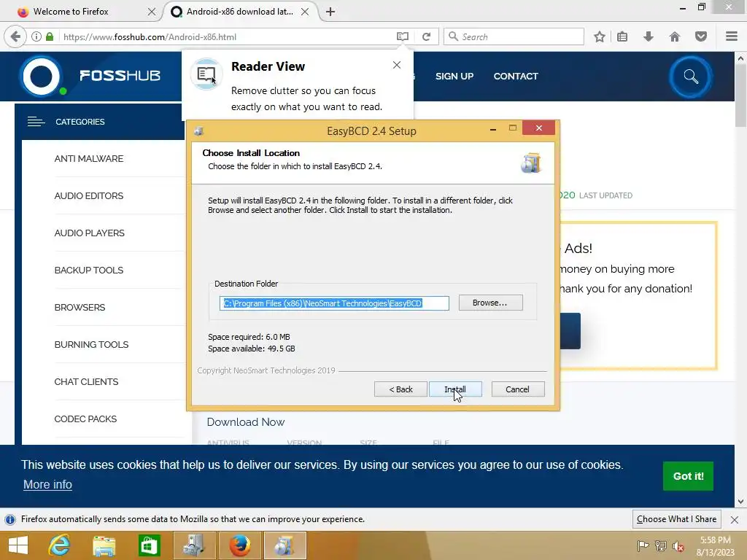
Task: Open the Windows Start button
Action: [x=18, y=545]
